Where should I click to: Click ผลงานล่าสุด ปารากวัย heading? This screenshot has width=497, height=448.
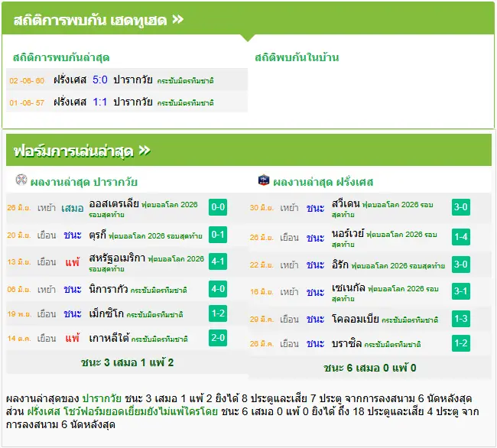pos(84,182)
